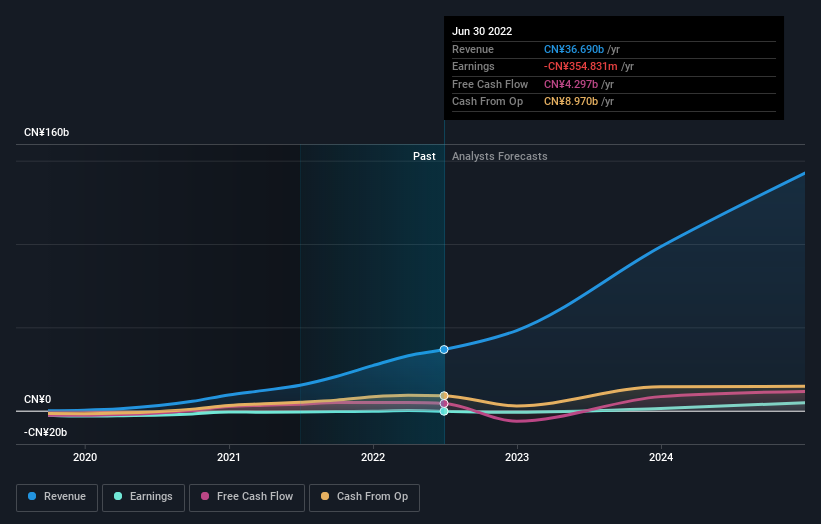Toggle the Revenue legend button

point(57,497)
